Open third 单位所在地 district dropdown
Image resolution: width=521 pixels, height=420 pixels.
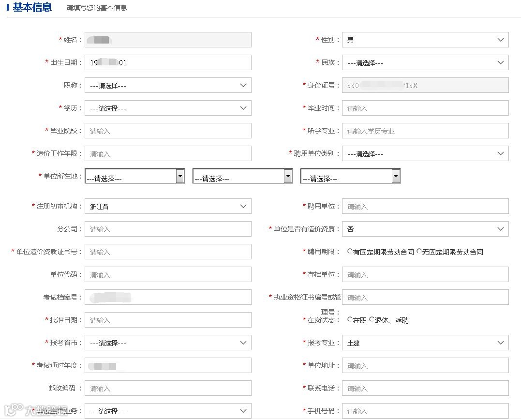351,176
